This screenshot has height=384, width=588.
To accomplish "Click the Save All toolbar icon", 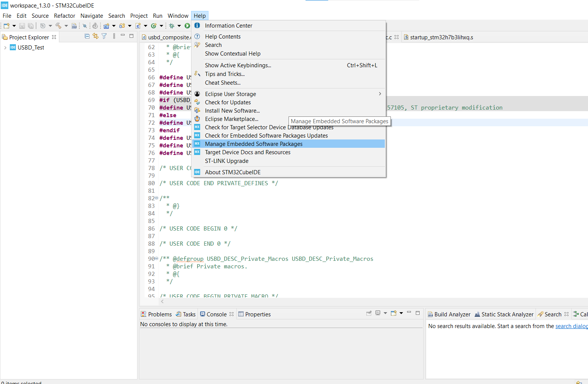I will (x=31, y=26).
